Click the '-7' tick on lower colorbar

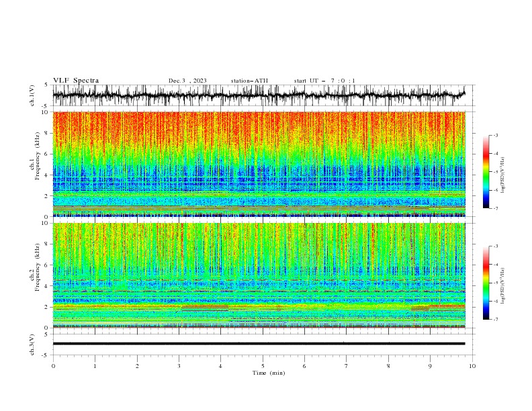pos(495,319)
